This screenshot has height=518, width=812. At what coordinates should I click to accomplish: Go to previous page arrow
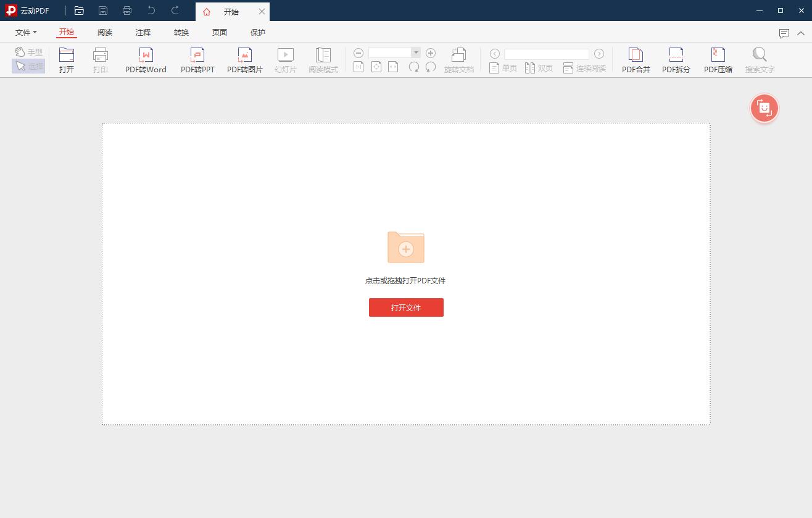(x=494, y=54)
